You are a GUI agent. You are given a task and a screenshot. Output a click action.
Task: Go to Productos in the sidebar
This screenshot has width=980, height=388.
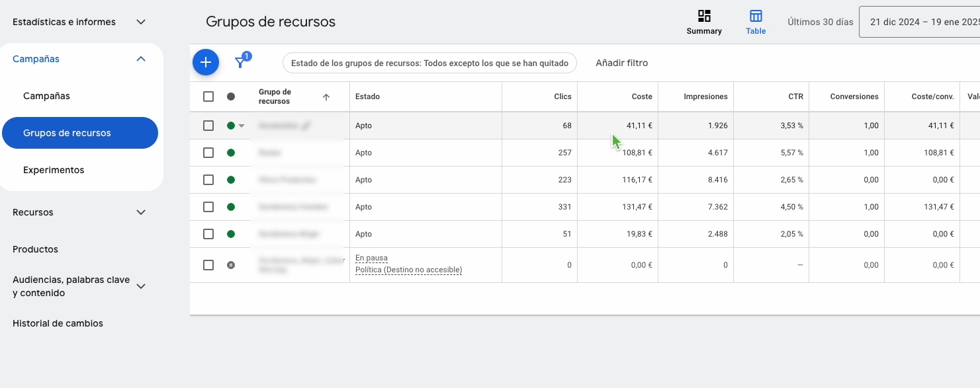(35, 249)
